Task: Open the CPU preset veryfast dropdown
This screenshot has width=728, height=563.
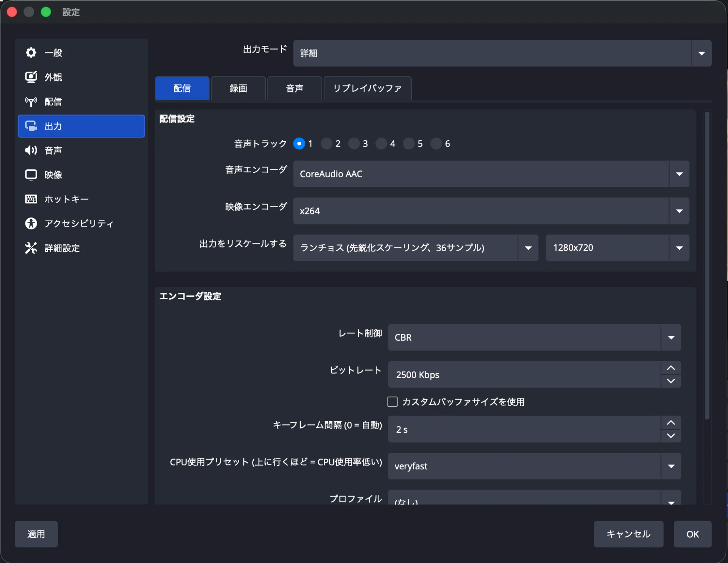Action: (534, 466)
